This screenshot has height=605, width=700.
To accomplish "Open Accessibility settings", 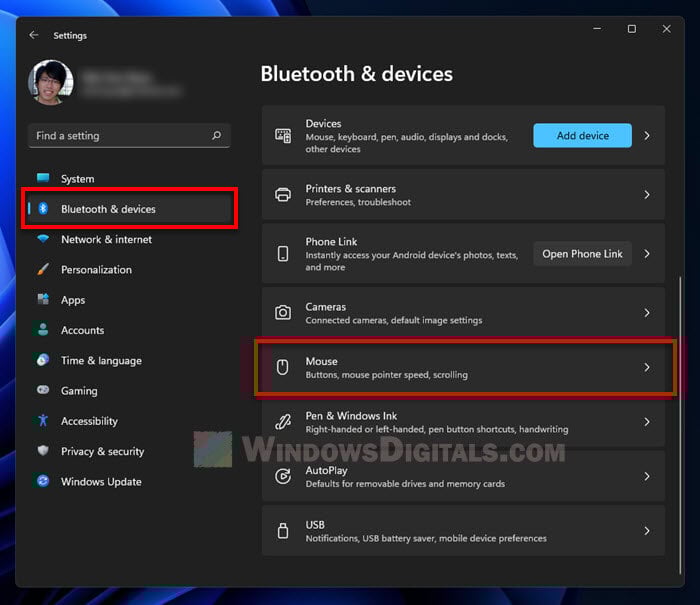I will tap(129, 421).
